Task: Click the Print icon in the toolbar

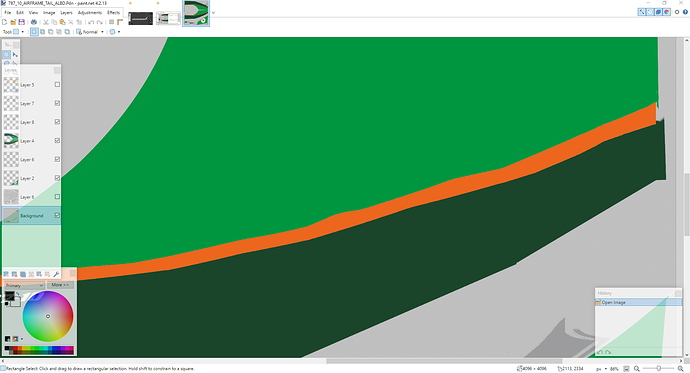Action: tap(34, 22)
